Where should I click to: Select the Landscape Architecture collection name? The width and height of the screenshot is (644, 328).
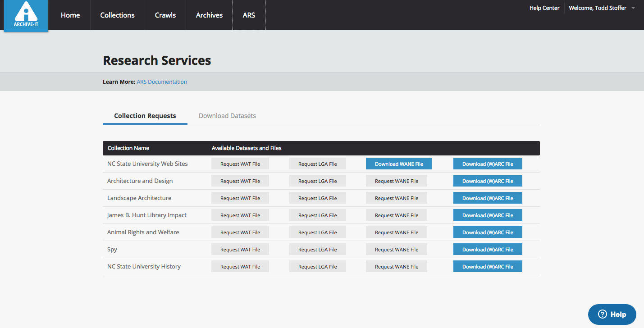coord(139,198)
